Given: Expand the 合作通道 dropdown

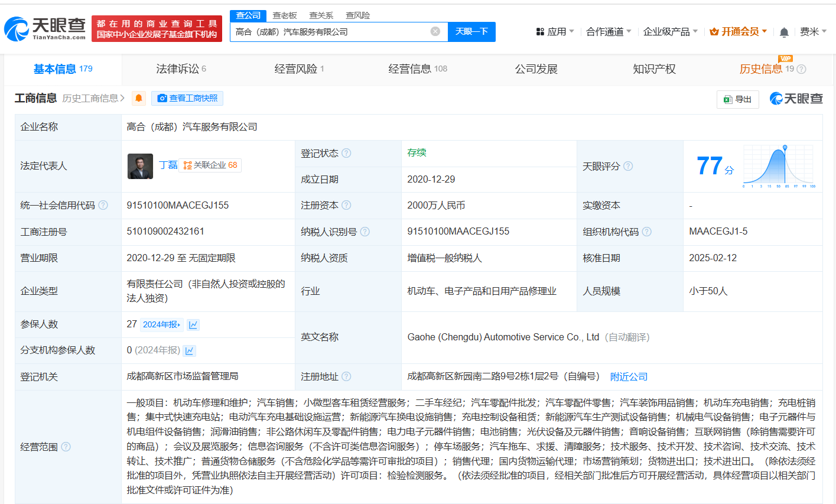Looking at the screenshot, I should tap(609, 32).
